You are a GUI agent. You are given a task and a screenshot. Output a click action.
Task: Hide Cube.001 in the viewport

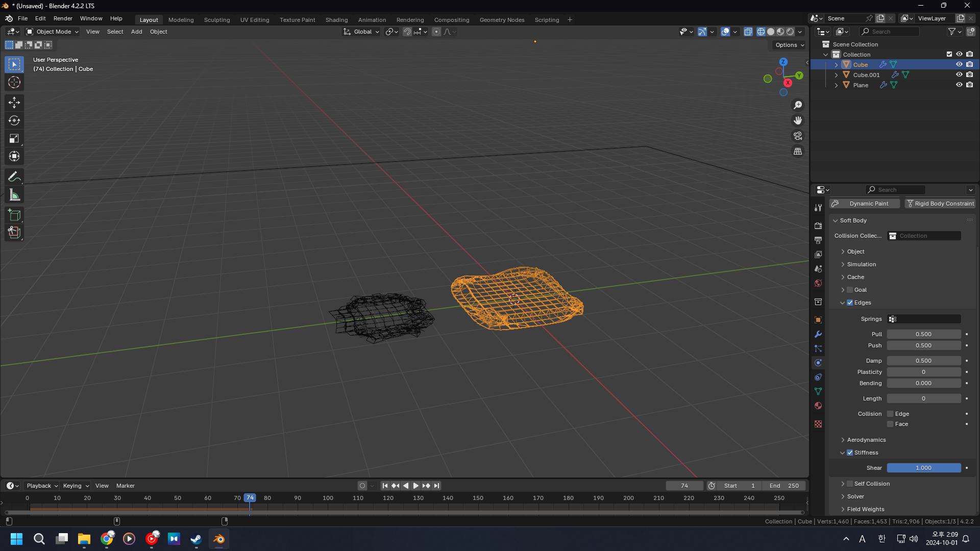(959, 74)
